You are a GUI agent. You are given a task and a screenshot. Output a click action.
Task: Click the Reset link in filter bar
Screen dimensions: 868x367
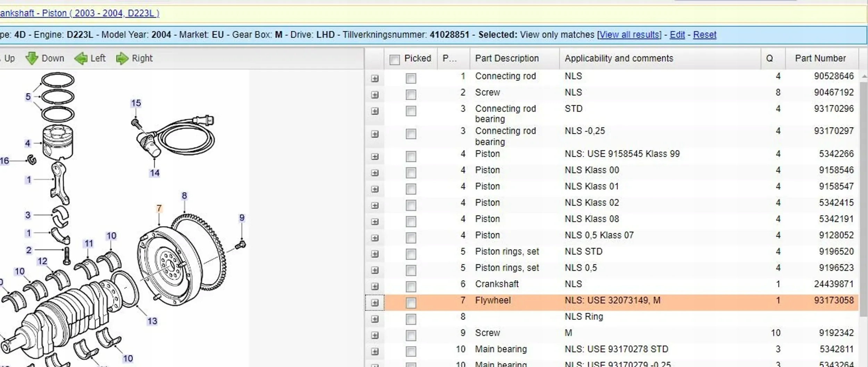pos(704,35)
